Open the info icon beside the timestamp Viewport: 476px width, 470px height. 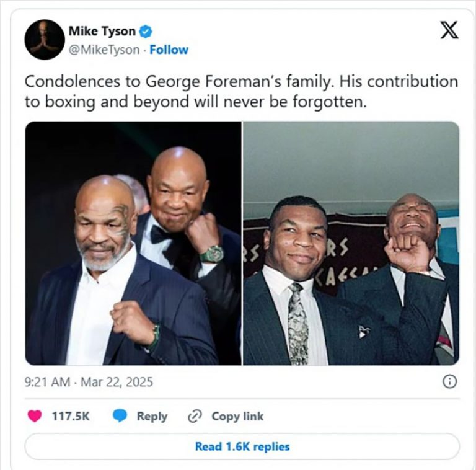click(x=449, y=382)
